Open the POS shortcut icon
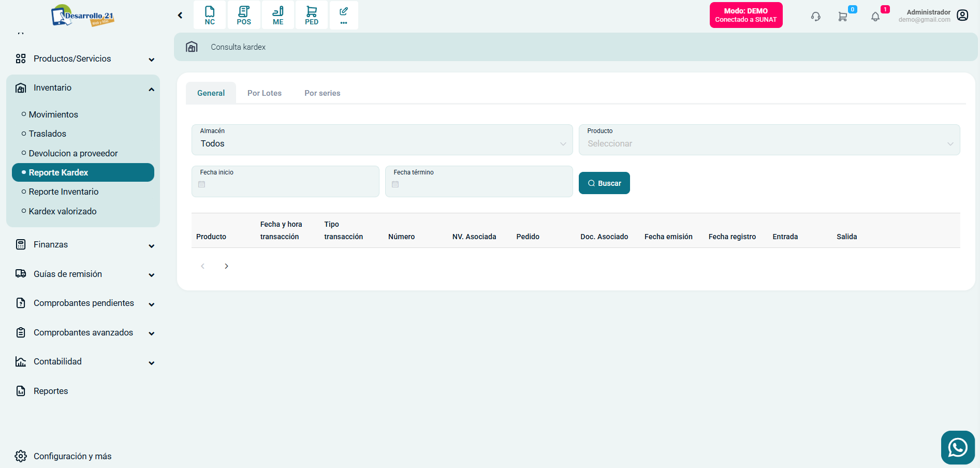Screen dimensions: 980x468 point(244,15)
